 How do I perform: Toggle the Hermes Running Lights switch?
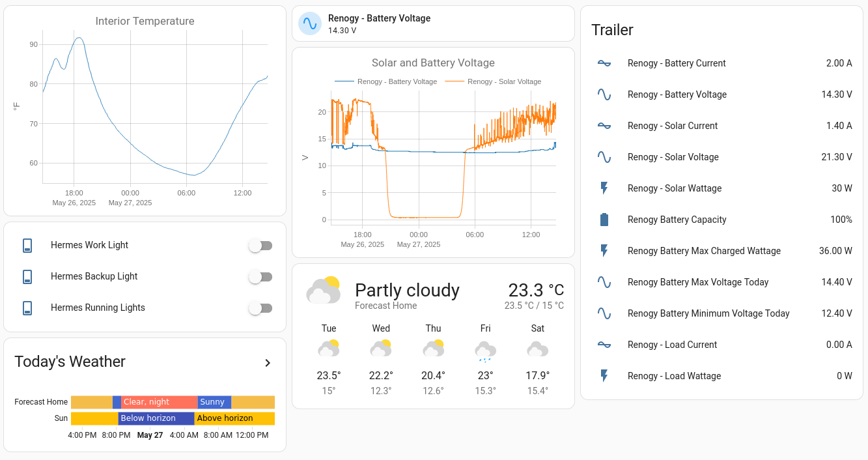[260, 308]
